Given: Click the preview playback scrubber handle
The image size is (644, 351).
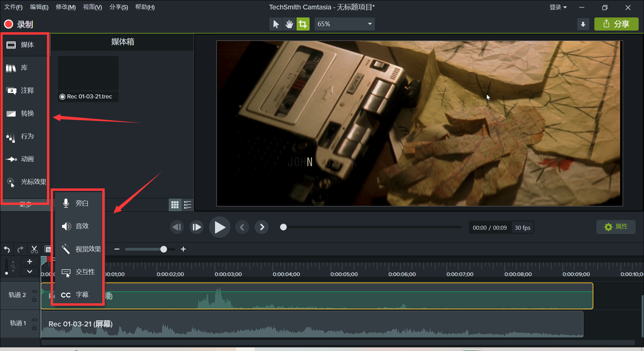Looking at the screenshot, I should coord(283,227).
